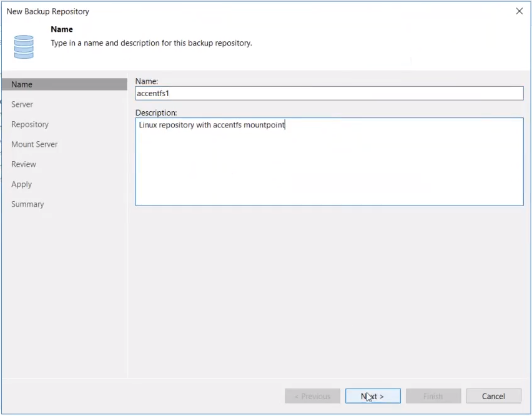
Task: Click the greyed-out Previous button
Action: coord(312,396)
